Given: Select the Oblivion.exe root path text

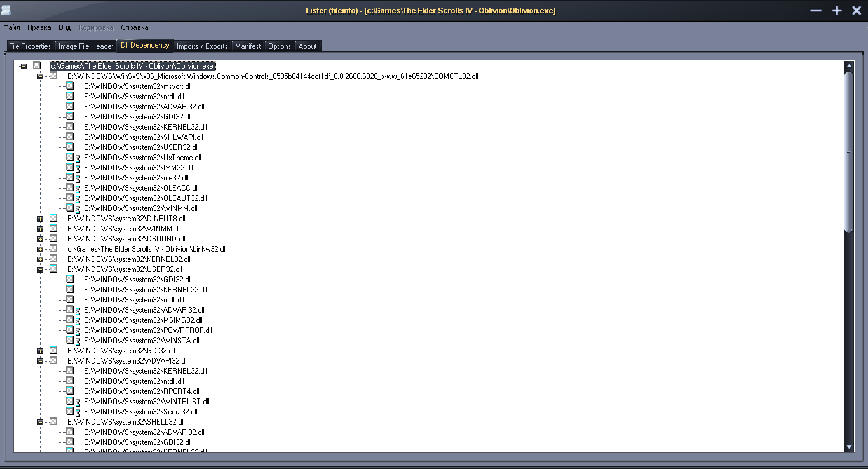Looking at the screenshot, I should pyautogui.click(x=132, y=65).
